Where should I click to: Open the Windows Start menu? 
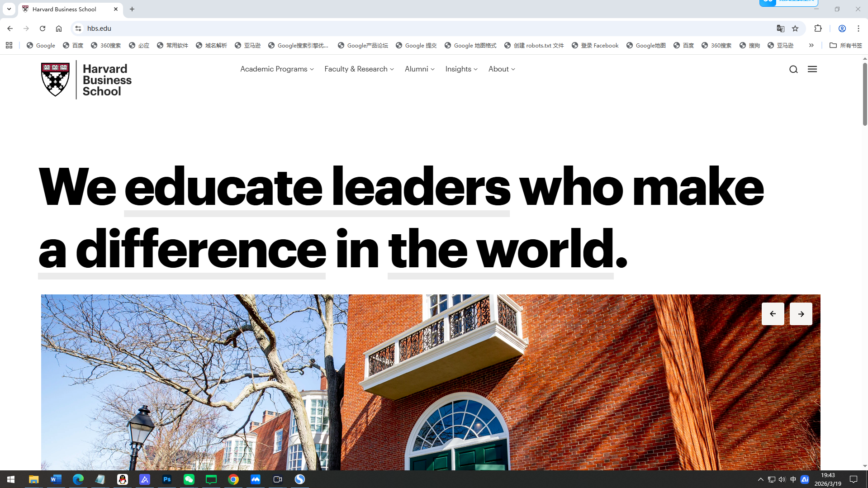pyautogui.click(x=11, y=479)
